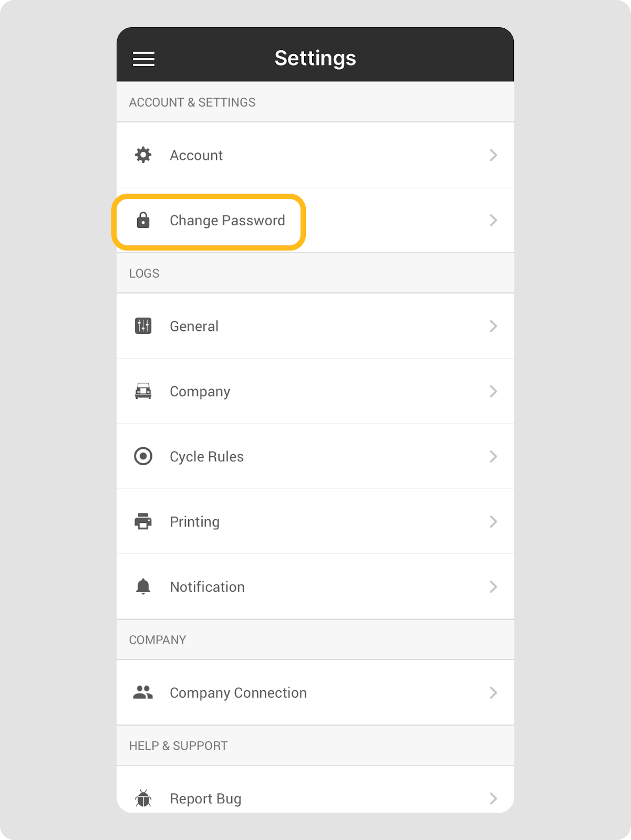Tap the Report Bug label
This screenshot has width=631, height=840.
[205, 799]
